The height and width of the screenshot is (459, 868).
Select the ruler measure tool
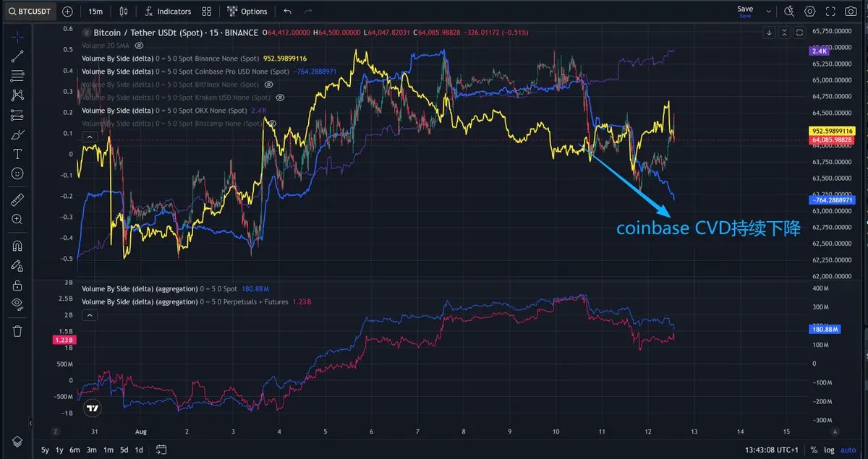17,199
